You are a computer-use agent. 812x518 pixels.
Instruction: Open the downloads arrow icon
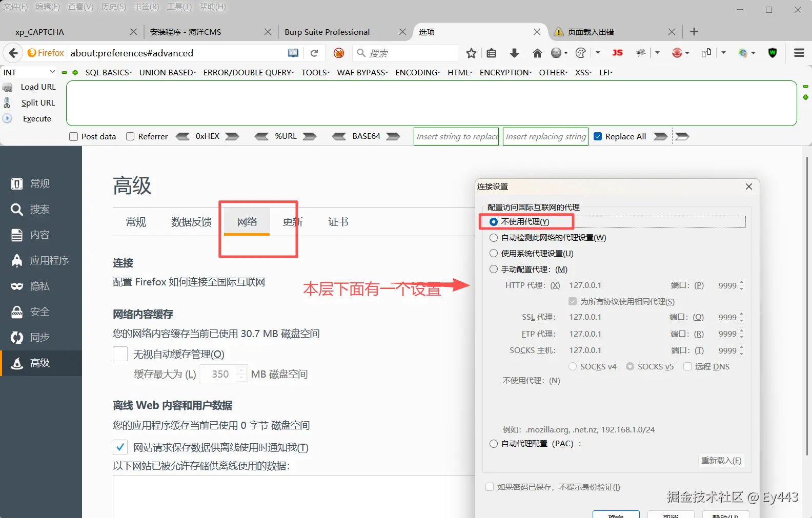514,53
